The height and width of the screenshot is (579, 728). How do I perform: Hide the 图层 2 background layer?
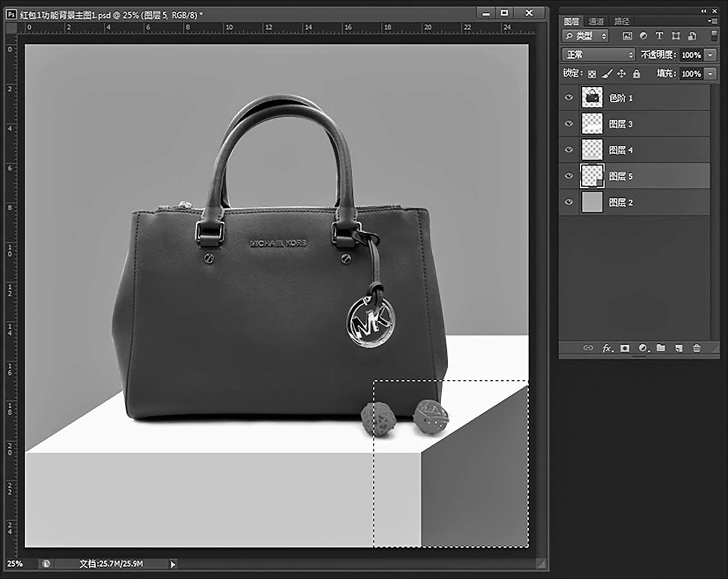(569, 202)
